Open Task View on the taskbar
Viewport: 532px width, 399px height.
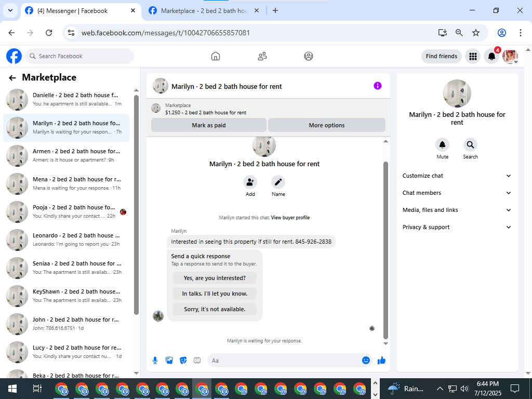(x=37, y=389)
